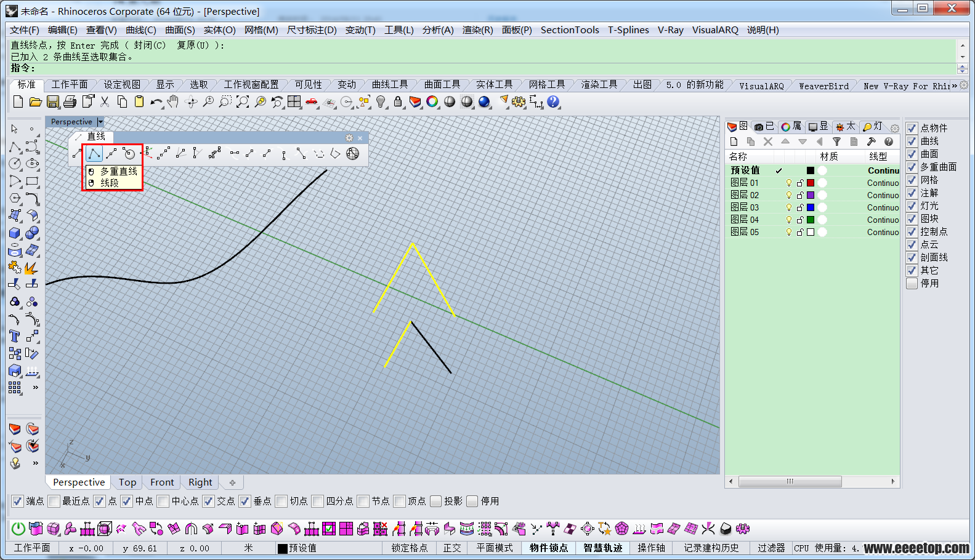Open the line toolbar gear options
The image size is (975, 560).
(349, 138)
